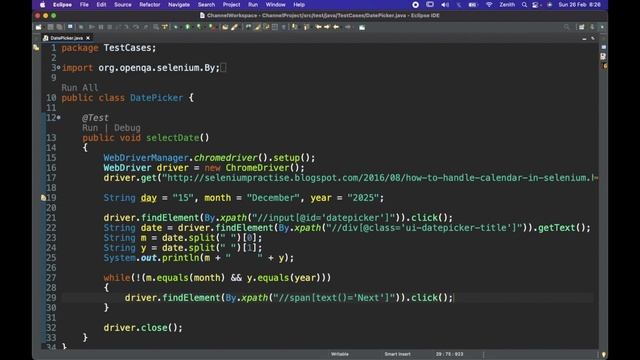Open the Run menu
The width and height of the screenshot is (640, 360).
click(253, 4)
